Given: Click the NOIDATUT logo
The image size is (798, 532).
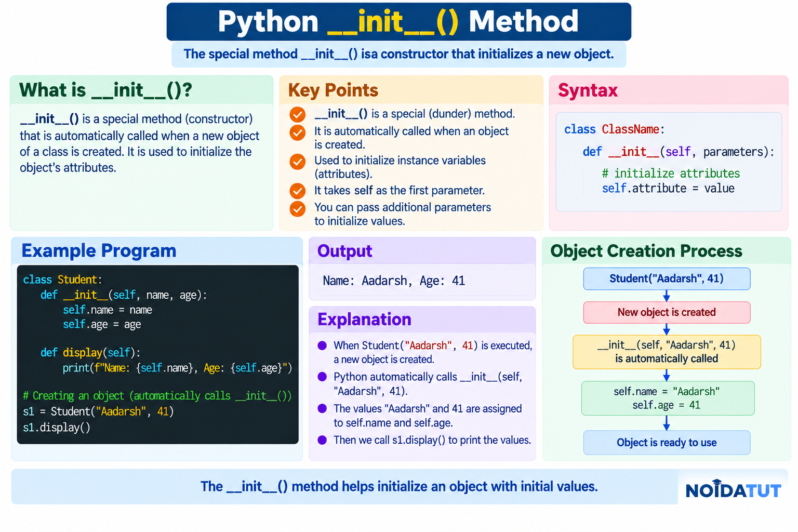Looking at the screenshot, I should [x=733, y=489].
